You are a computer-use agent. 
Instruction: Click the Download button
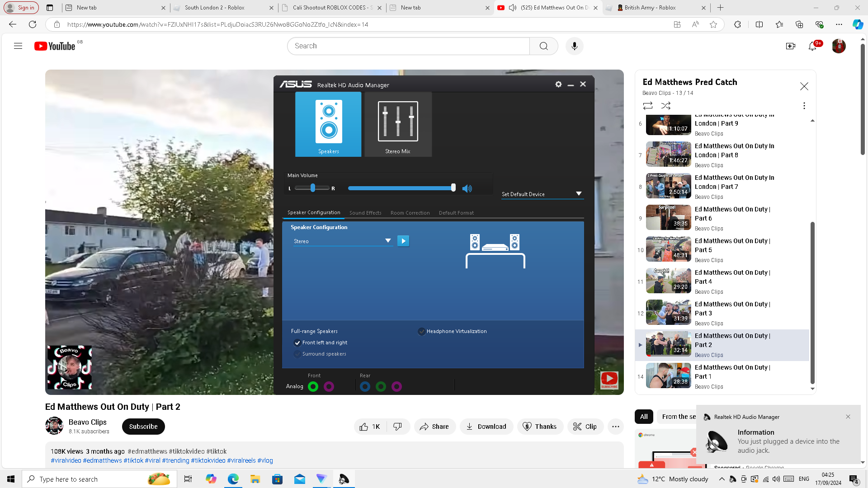(x=486, y=427)
